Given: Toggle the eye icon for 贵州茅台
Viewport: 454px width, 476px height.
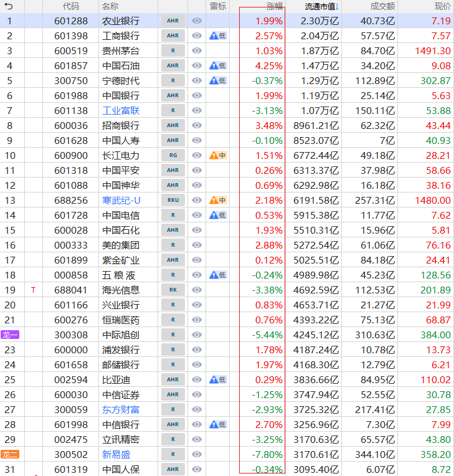Looking at the screenshot, I should pyautogui.click(x=197, y=50).
